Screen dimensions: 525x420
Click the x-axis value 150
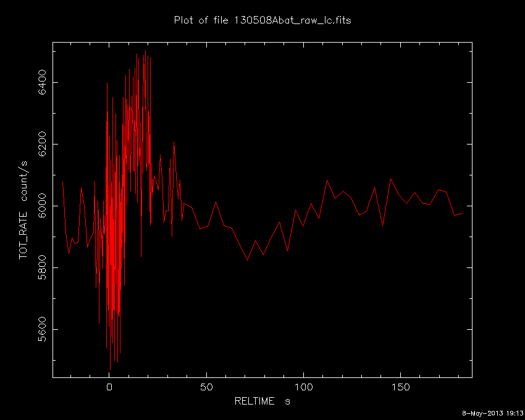point(400,387)
